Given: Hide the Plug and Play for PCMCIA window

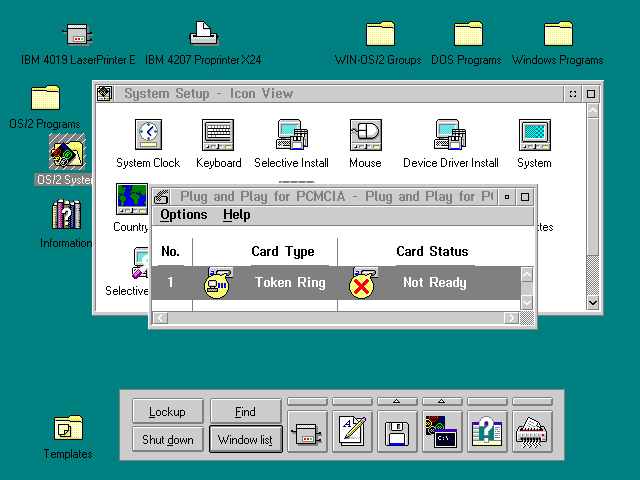Looking at the screenshot, I should [x=507, y=197].
